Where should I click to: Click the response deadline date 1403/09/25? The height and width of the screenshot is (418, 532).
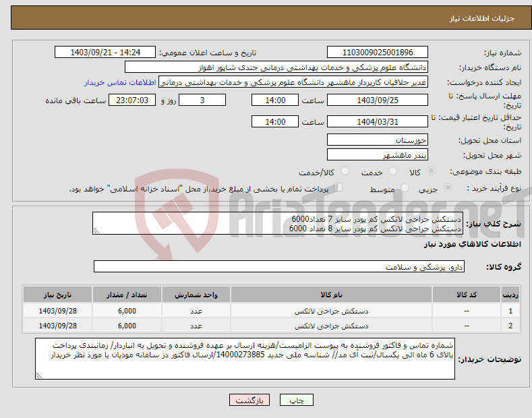coord(378,100)
